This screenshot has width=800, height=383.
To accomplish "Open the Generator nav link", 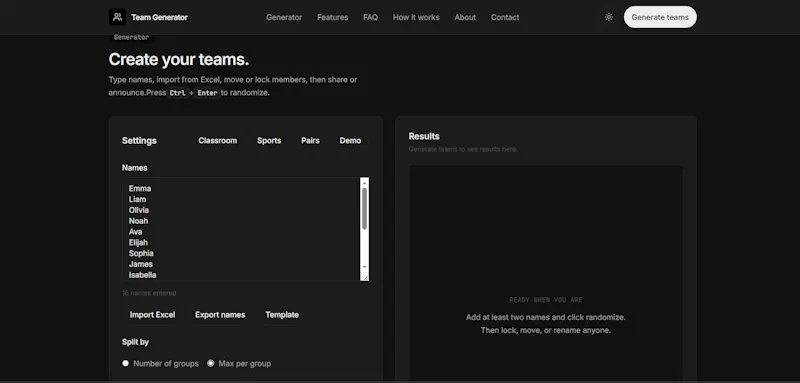I will pos(284,17).
